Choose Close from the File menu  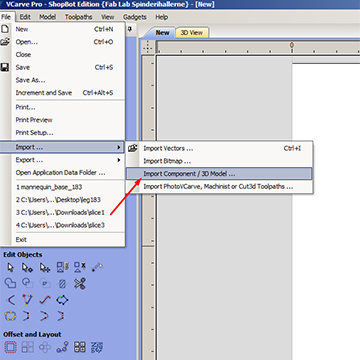coord(62,55)
